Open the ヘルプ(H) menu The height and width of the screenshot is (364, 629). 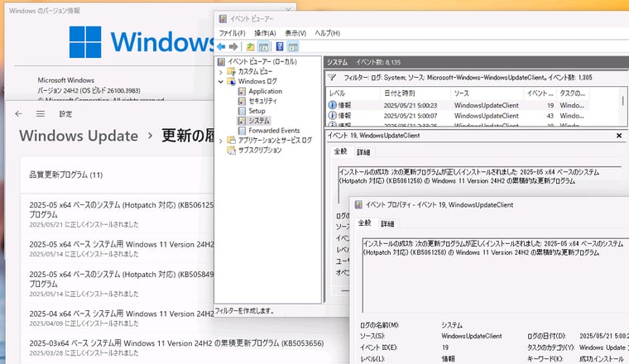point(328,33)
